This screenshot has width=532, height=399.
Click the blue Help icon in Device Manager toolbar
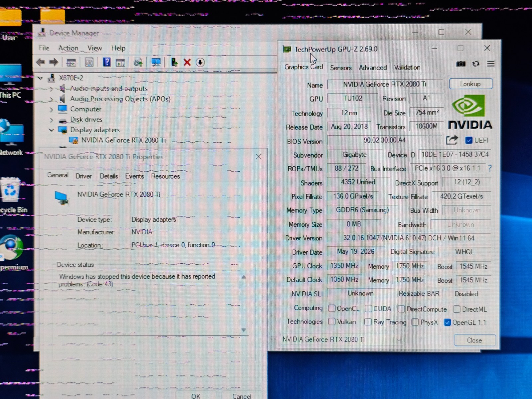click(x=107, y=62)
